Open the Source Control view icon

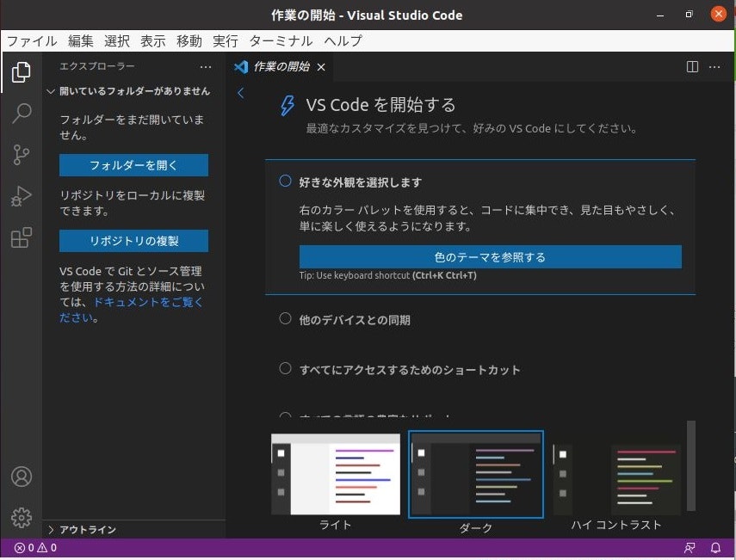point(22,154)
